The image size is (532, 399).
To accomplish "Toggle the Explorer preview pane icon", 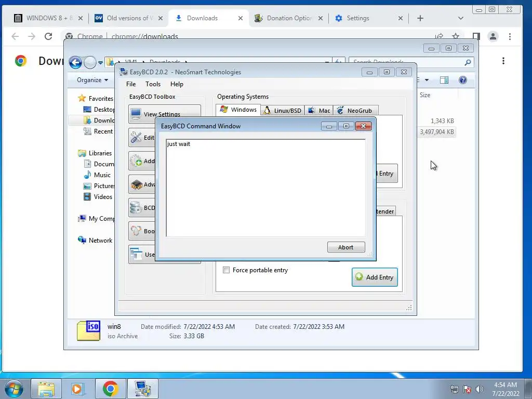I will click(444, 80).
